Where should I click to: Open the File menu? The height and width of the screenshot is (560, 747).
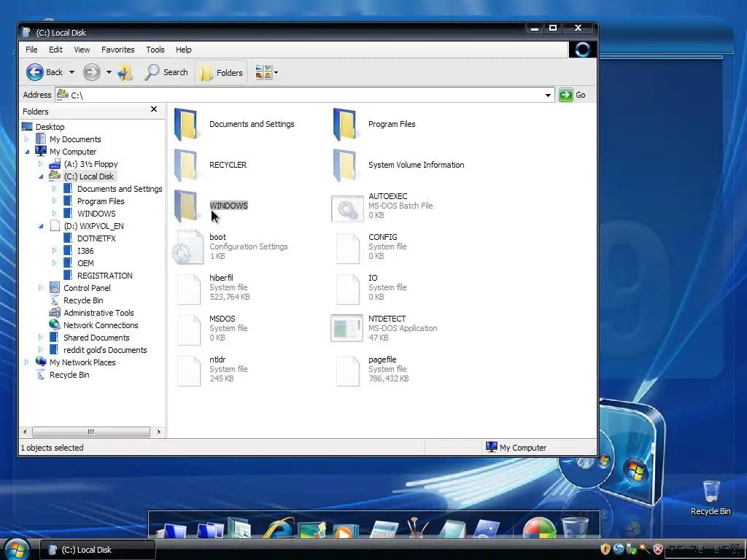(31, 50)
